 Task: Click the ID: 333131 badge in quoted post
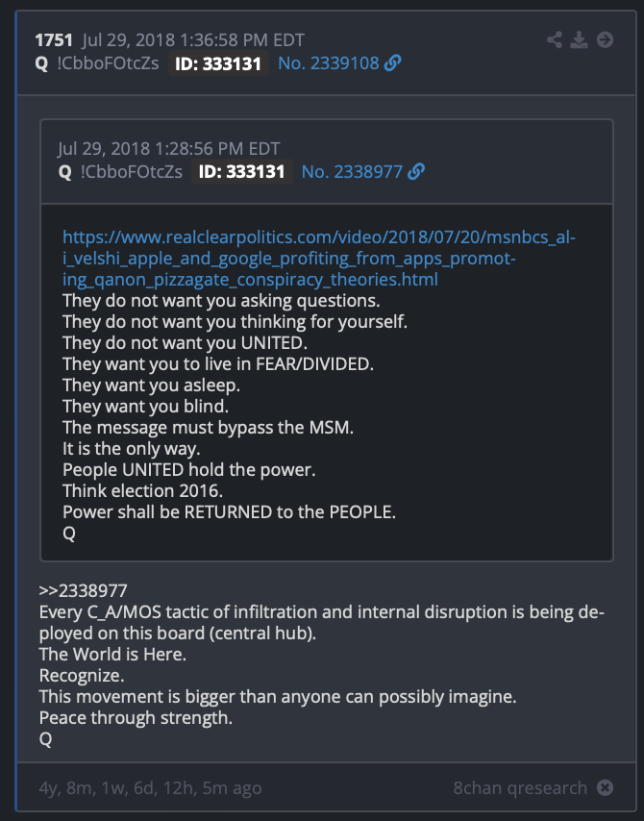[241, 172]
